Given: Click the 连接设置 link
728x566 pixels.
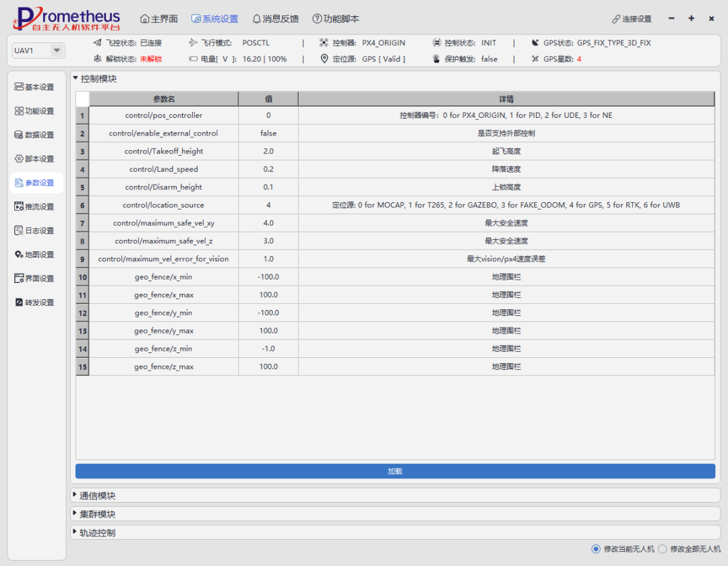Looking at the screenshot, I should [x=632, y=19].
